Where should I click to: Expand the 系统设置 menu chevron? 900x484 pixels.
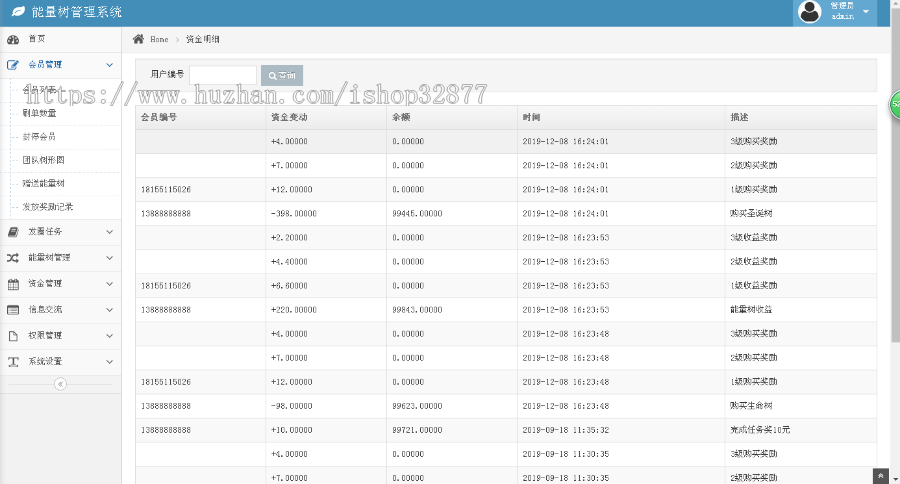tap(109, 362)
